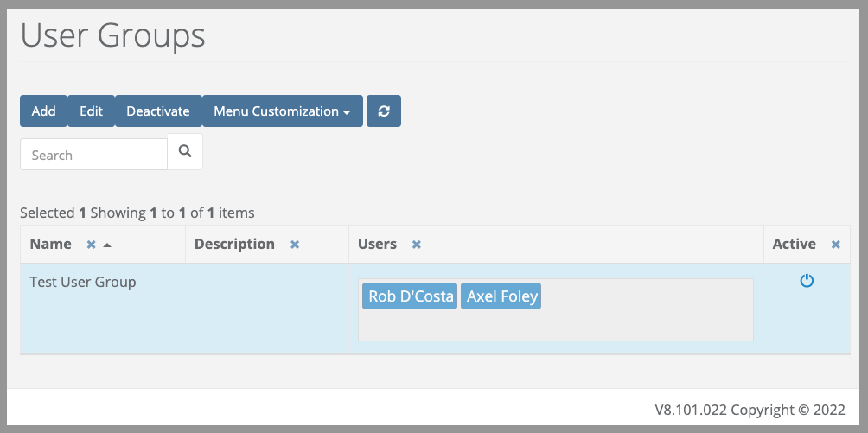Toggle the Name column sort arrow
Screen dimensions: 868x433
[107, 245]
